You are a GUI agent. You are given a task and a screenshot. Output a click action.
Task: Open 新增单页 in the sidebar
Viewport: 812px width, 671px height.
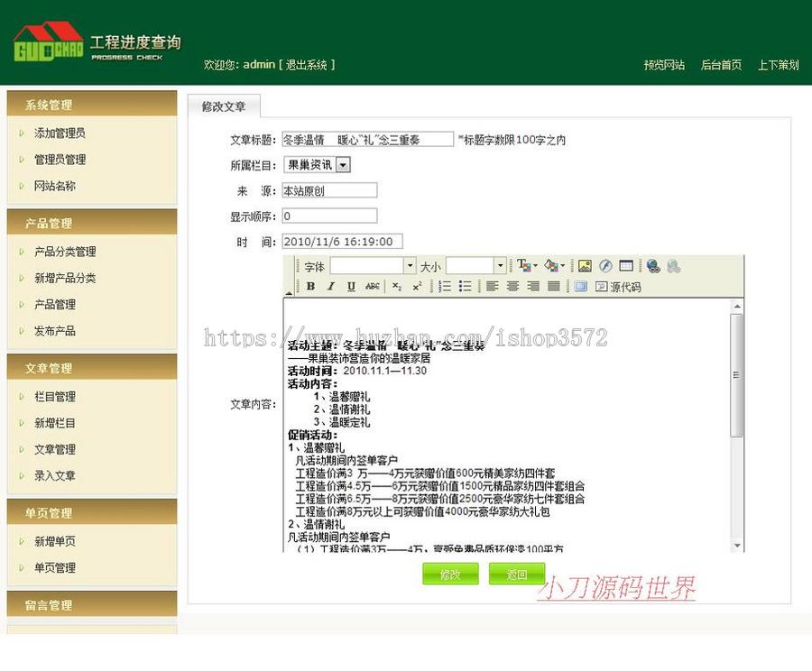54,541
